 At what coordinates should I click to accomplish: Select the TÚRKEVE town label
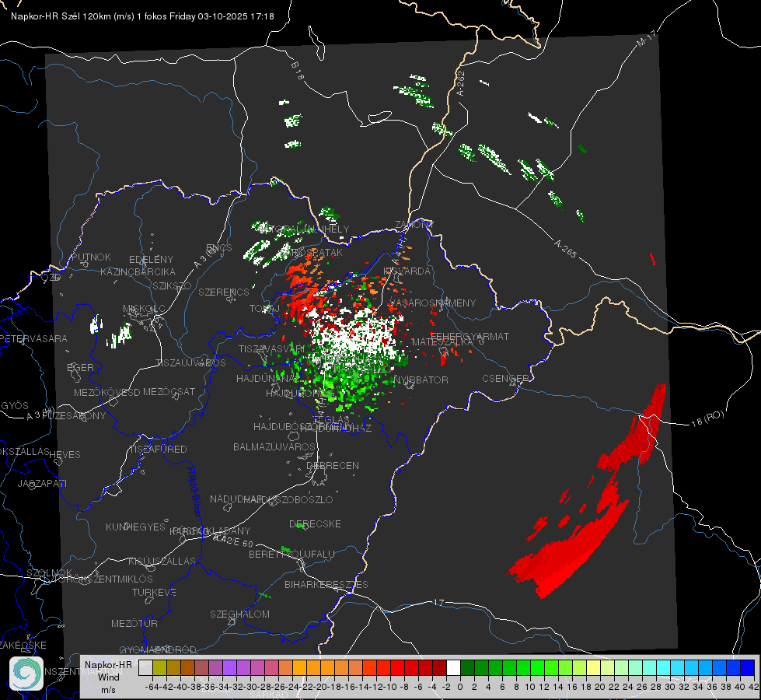[x=155, y=592]
